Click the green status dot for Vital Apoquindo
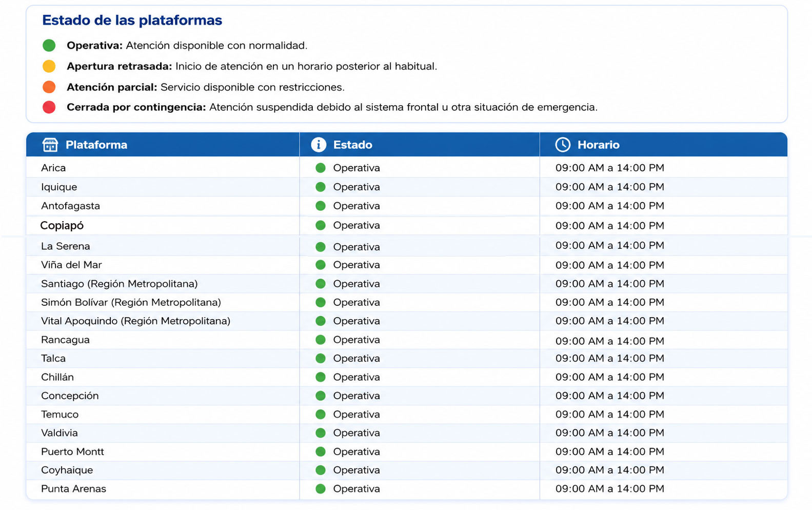 [321, 321]
